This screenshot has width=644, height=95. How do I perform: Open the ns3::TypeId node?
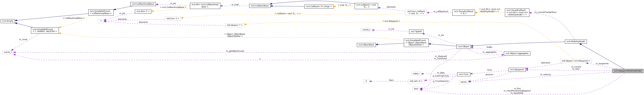[x=416, y=32]
